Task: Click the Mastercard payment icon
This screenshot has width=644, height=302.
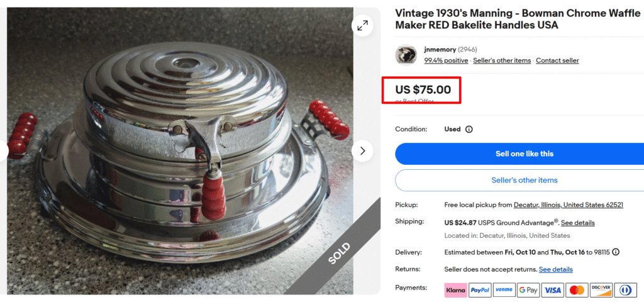Action: click(x=577, y=290)
